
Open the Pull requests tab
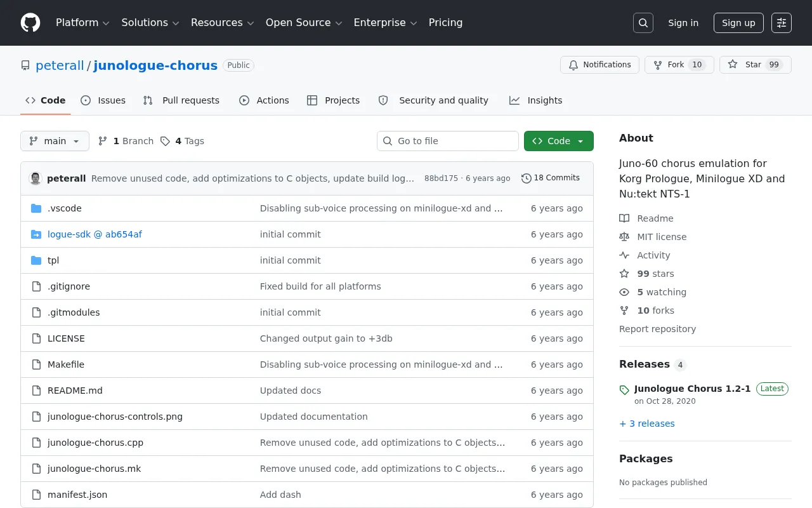[181, 100]
